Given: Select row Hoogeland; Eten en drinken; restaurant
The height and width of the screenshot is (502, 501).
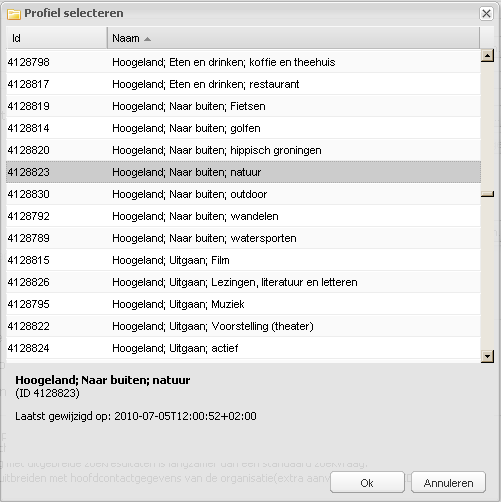Looking at the screenshot, I should pos(243,84).
